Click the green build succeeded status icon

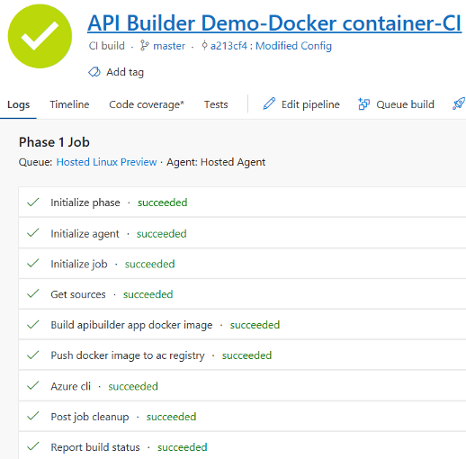click(x=40, y=36)
